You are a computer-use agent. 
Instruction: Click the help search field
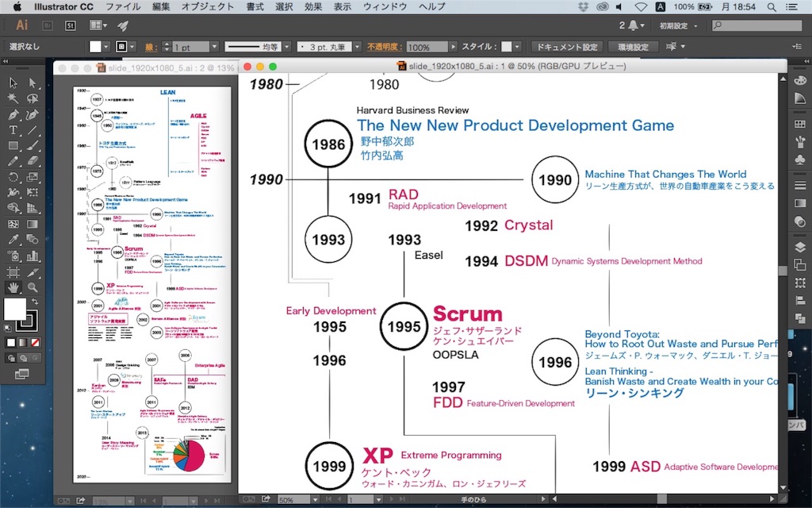(757, 25)
